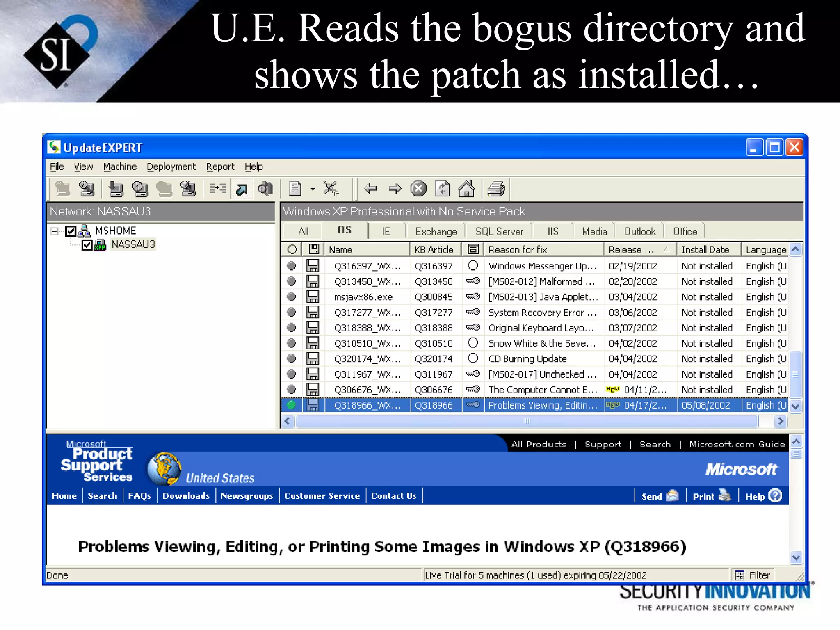Switch to the Office tab
Screen dimensions: 840x630
[685, 232]
